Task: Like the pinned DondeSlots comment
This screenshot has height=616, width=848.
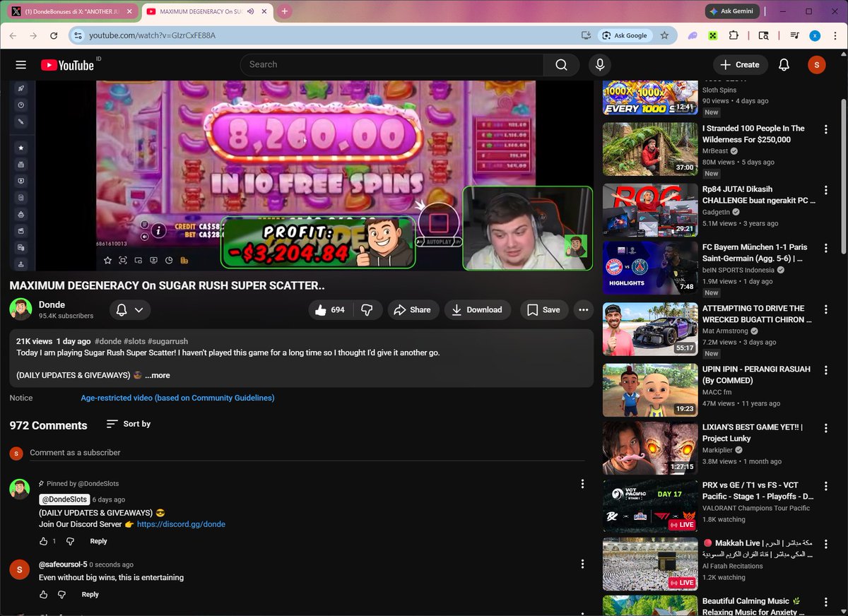Action: pos(44,541)
